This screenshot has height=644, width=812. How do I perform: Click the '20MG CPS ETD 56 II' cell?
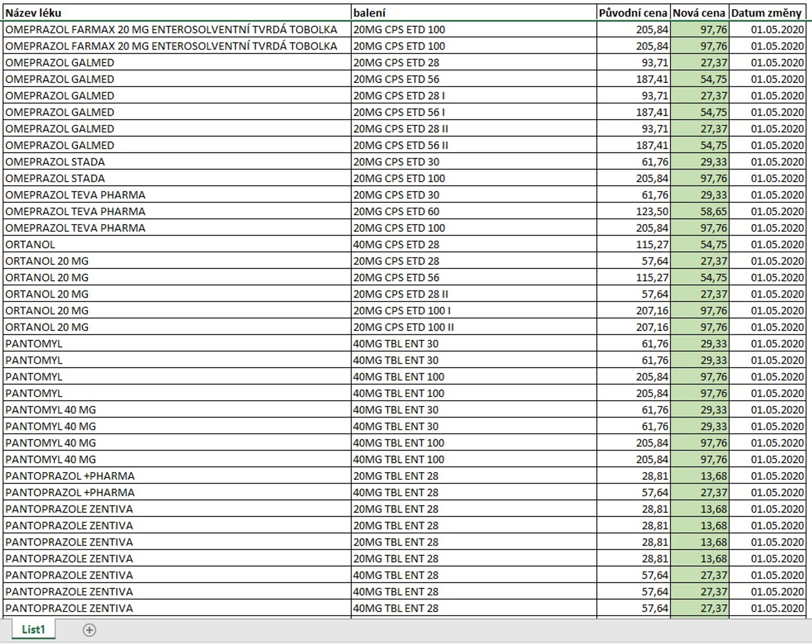474,145
